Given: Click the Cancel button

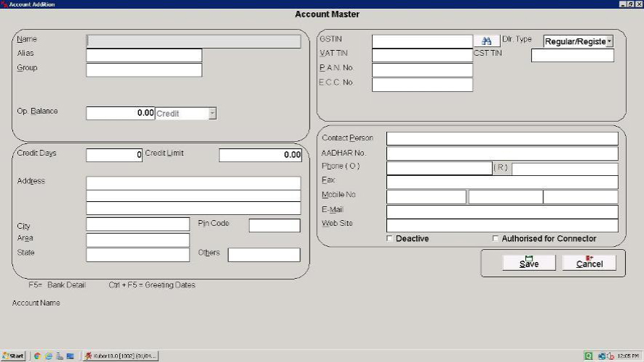Looking at the screenshot, I should pyautogui.click(x=590, y=263).
